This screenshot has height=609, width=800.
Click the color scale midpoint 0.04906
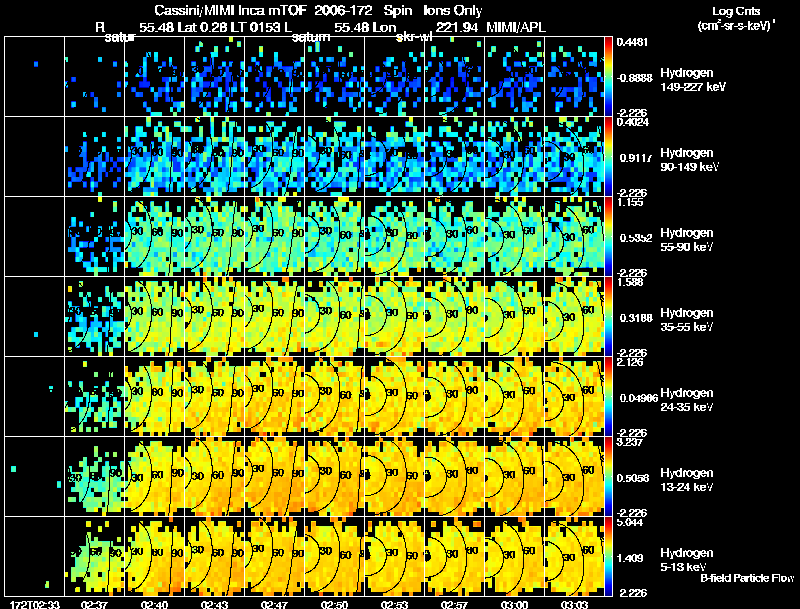click(x=639, y=398)
